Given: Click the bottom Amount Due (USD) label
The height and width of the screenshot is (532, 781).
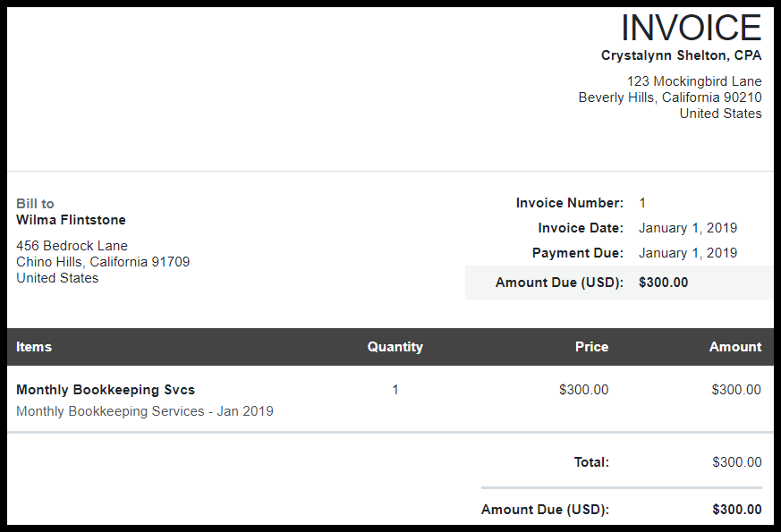Looking at the screenshot, I should click(545, 510).
